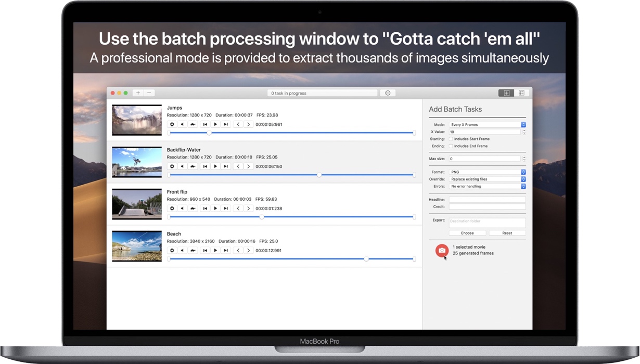Play the Jumps video

tap(215, 124)
